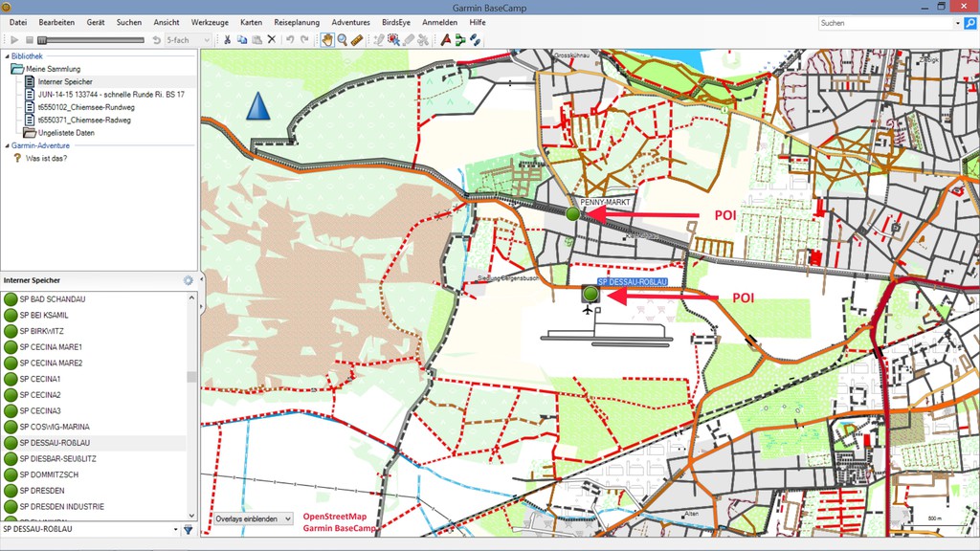The image size is (980, 551).
Task: Open the Karten menu
Action: (x=251, y=22)
